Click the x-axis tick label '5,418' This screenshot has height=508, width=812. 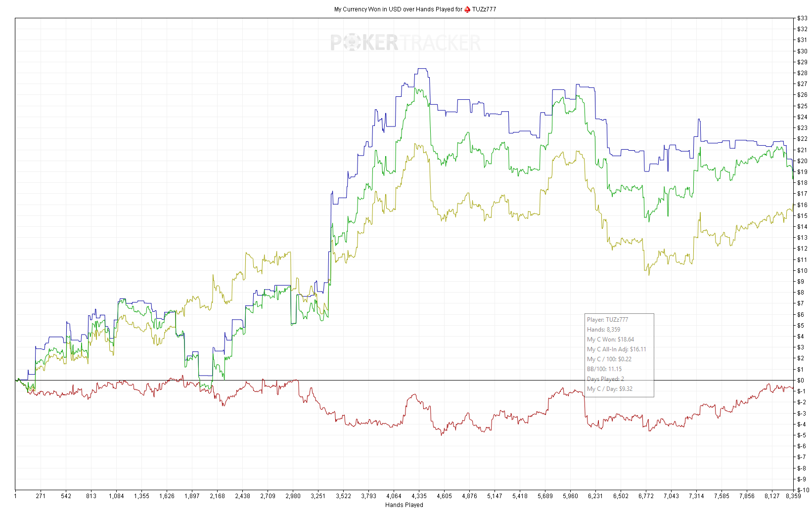pos(520,496)
